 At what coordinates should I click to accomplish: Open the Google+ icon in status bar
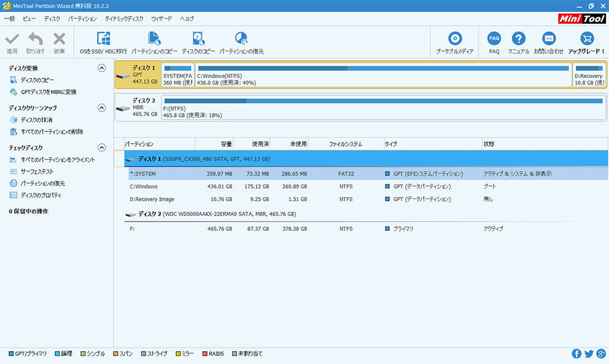pos(601,354)
